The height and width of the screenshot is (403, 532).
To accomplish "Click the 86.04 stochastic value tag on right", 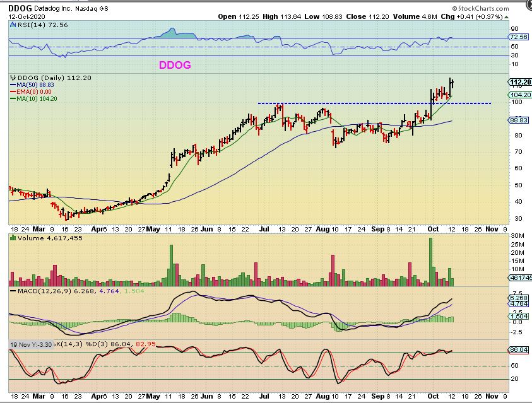I will [x=519, y=349].
